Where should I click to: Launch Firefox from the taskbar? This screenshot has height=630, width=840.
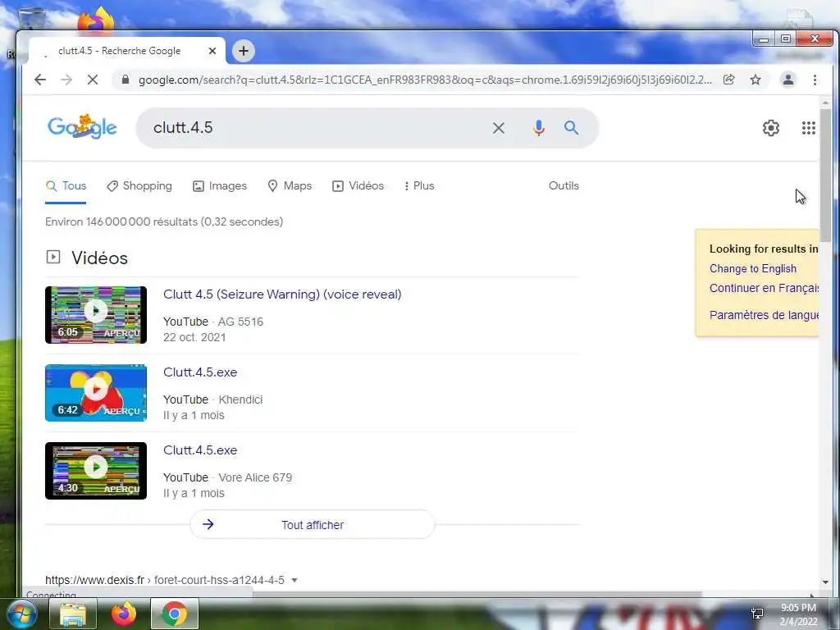click(x=124, y=614)
